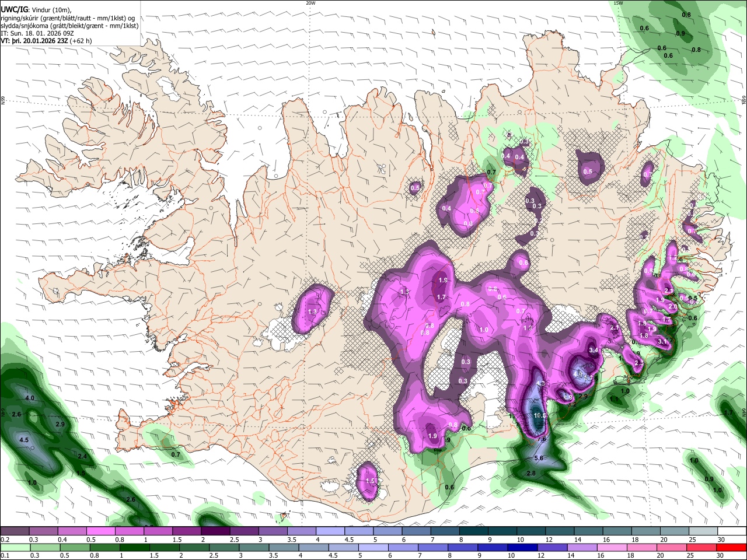
Task: Click the lavender 4 snow legend swatch
Action: [x=330, y=531]
